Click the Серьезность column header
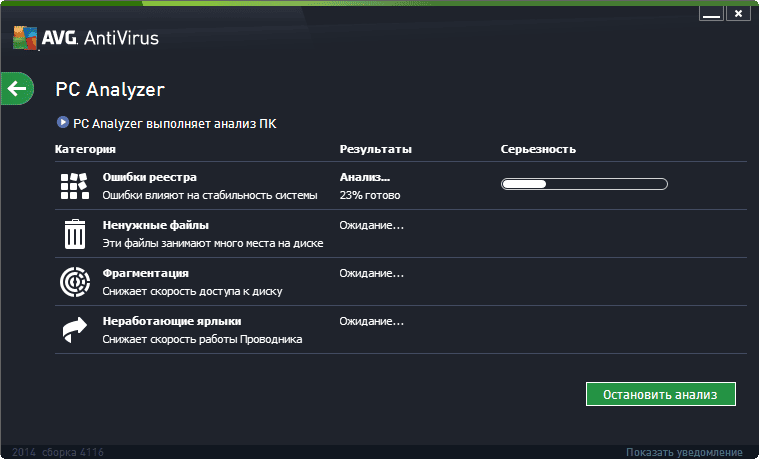This screenshot has height=460, width=760. click(538, 149)
